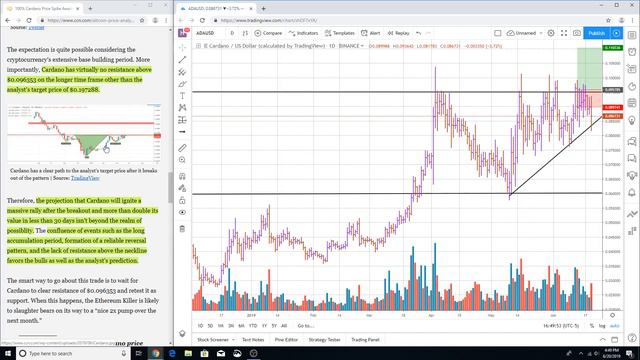Remove drawings with the trash icon
The height and width of the screenshot is (360, 640).
(182, 229)
